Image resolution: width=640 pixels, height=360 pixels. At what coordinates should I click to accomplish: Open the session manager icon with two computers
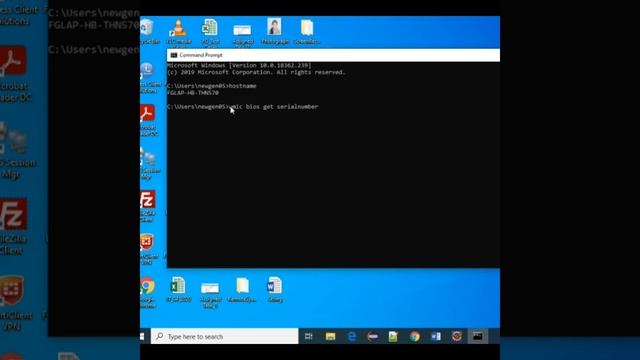pos(149,163)
